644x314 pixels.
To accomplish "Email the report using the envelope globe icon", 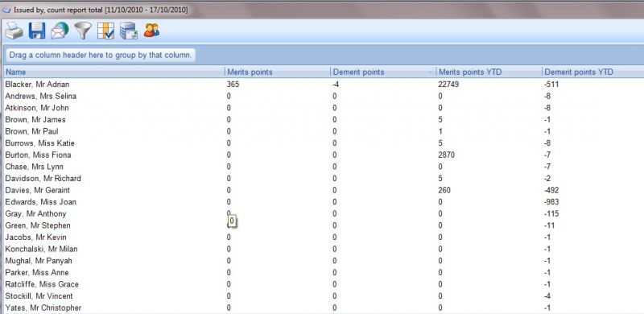I will pos(60,31).
